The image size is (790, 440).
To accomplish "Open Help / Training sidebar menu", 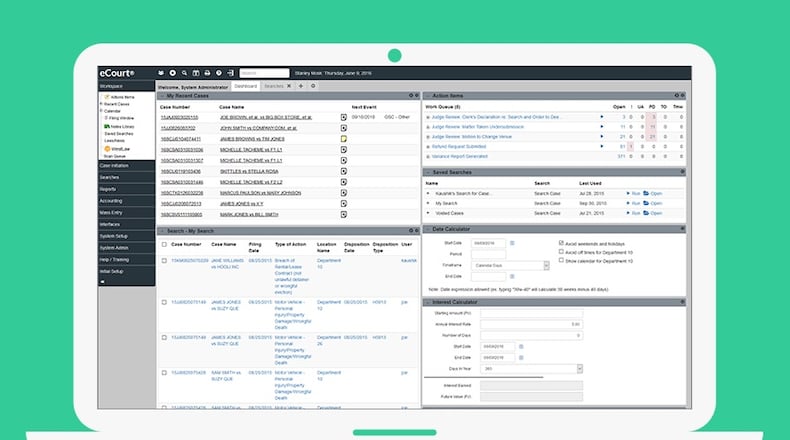I will click(x=126, y=260).
